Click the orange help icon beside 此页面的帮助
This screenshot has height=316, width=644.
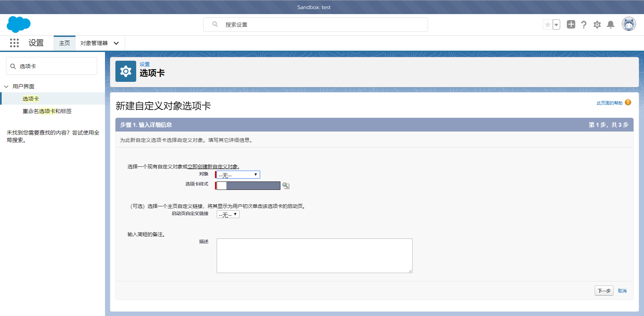click(x=628, y=102)
